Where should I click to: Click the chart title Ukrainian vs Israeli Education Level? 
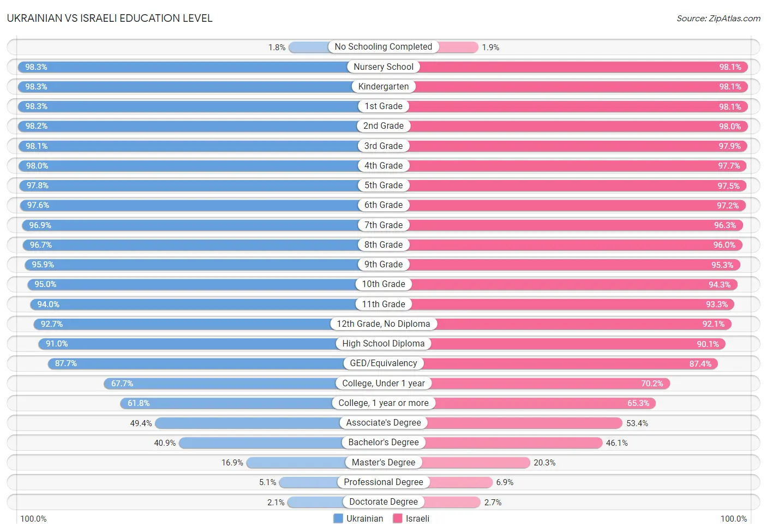click(x=110, y=18)
